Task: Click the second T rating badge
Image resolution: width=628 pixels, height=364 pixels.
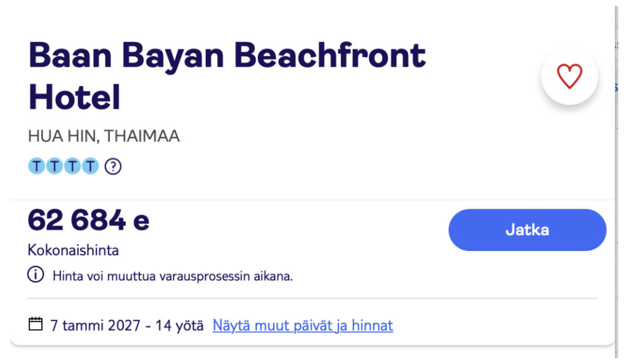Action: click(x=54, y=166)
